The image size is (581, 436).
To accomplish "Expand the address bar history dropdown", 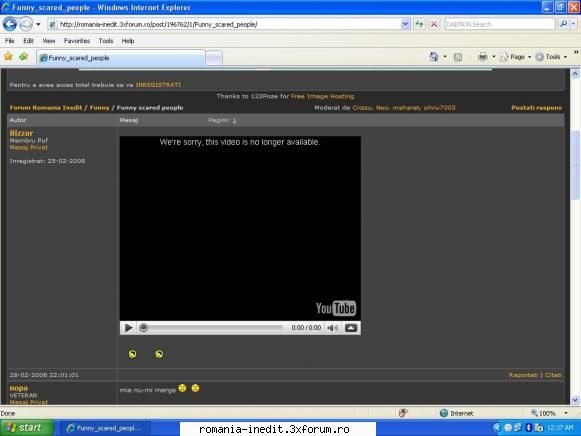I will click(405, 24).
